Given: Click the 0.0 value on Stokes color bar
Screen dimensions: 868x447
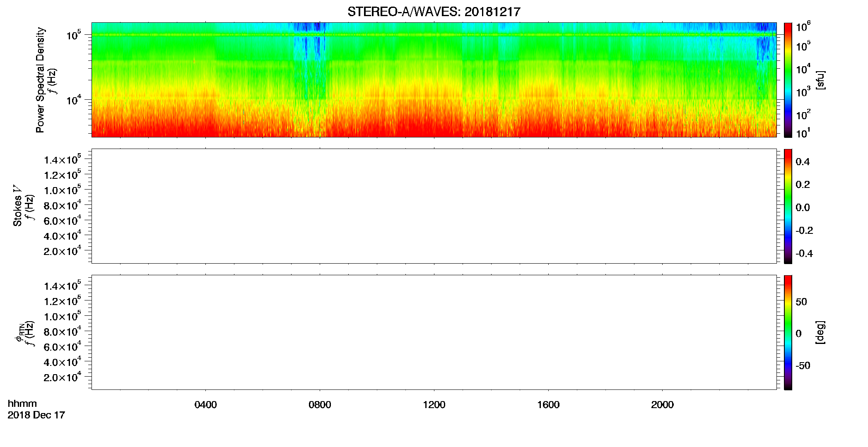Looking at the screenshot, I should 803,207.
